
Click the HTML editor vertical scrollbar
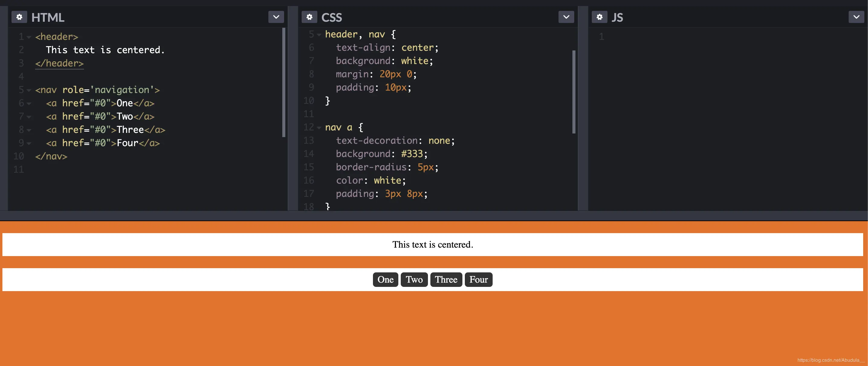(x=283, y=82)
